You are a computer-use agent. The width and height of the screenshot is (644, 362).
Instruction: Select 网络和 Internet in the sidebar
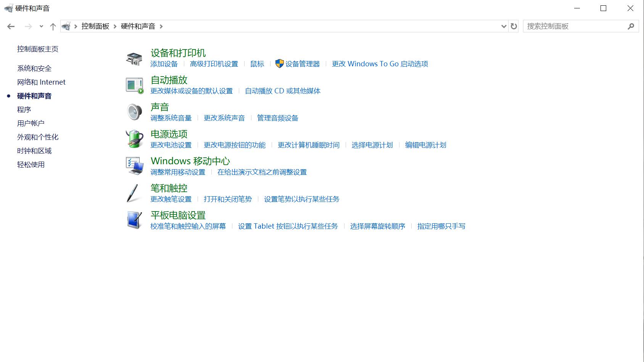[41, 82]
